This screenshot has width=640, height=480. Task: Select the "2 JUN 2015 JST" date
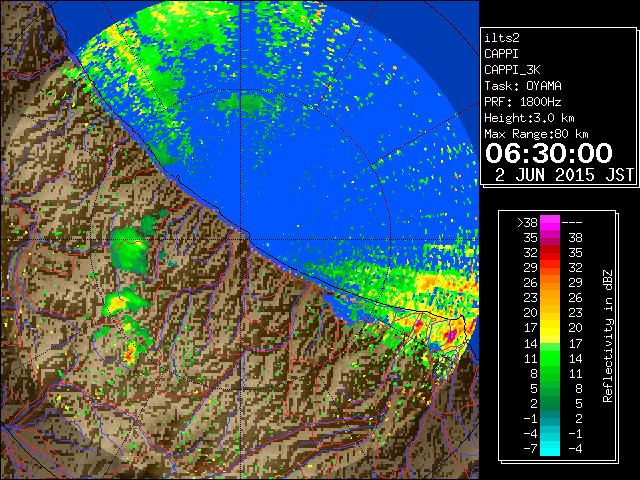coord(564,175)
